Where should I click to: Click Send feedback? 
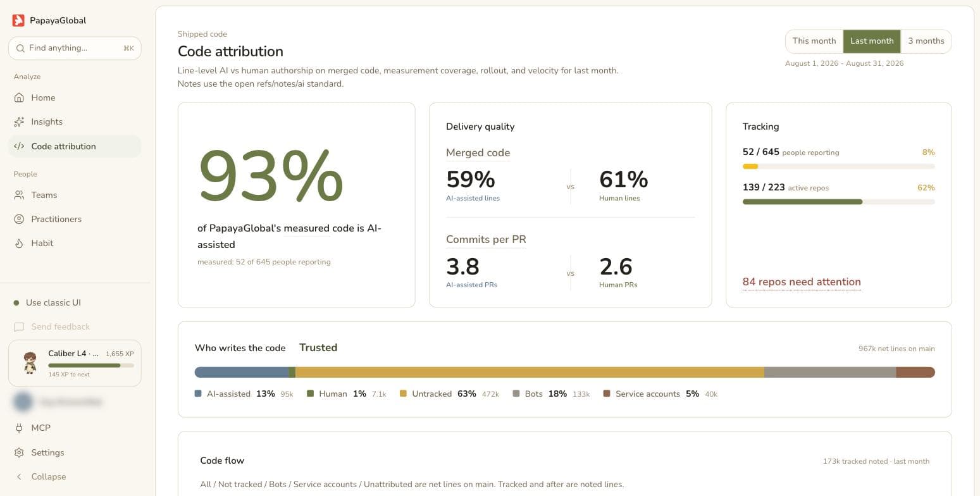pos(75,326)
